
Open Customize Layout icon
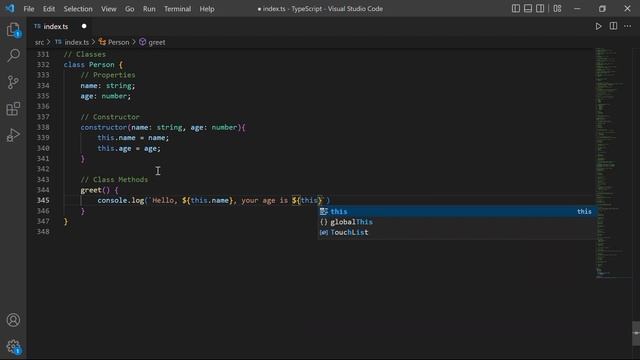pos(557,9)
